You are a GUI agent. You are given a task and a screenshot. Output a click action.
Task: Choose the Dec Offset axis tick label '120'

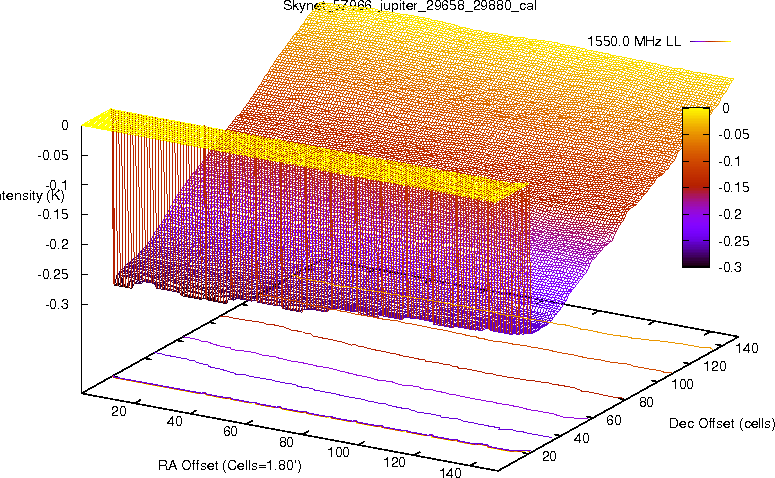[715, 366]
